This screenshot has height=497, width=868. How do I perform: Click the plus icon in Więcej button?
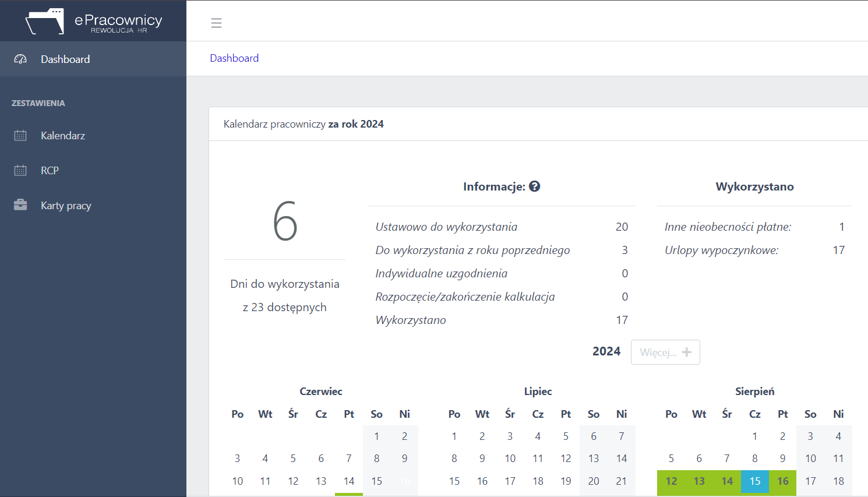click(x=687, y=352)
